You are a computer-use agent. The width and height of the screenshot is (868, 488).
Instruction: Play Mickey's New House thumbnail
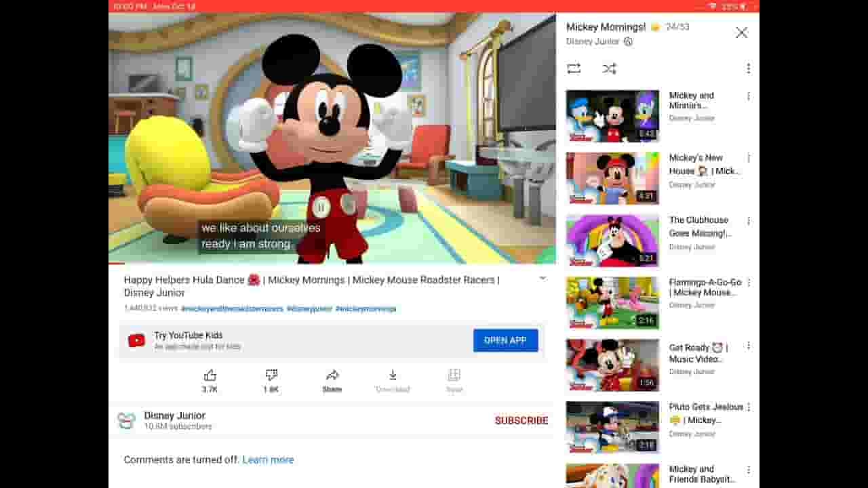(612, 178)
